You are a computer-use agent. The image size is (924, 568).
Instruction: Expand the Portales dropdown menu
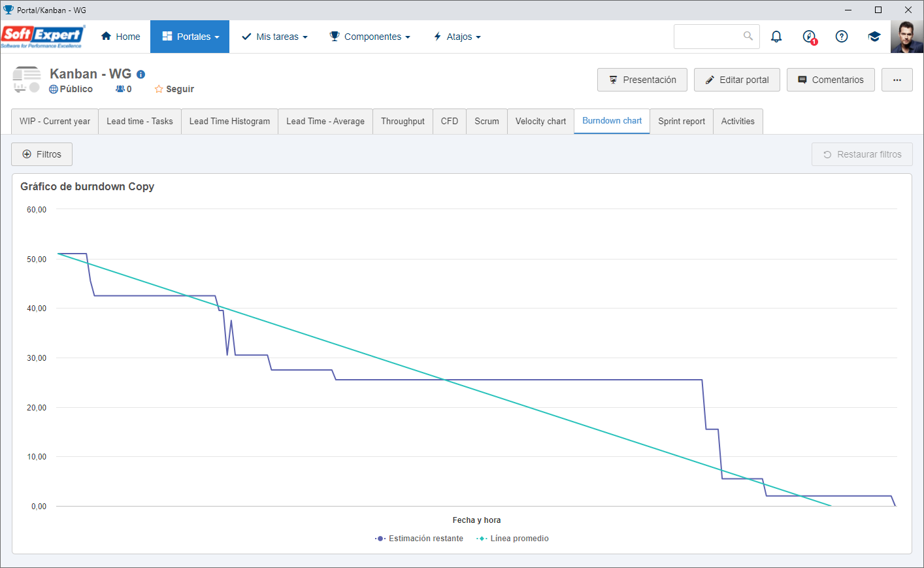(x=190, y=37)
